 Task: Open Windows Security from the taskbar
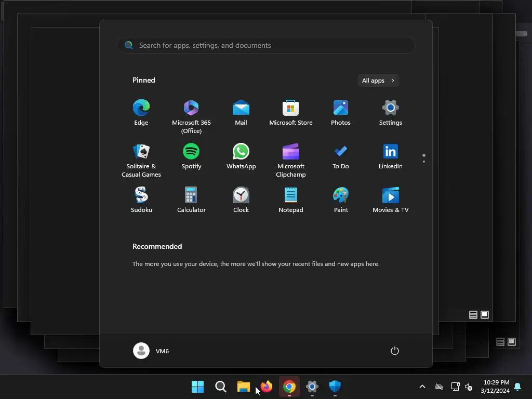tap(335, 387)
